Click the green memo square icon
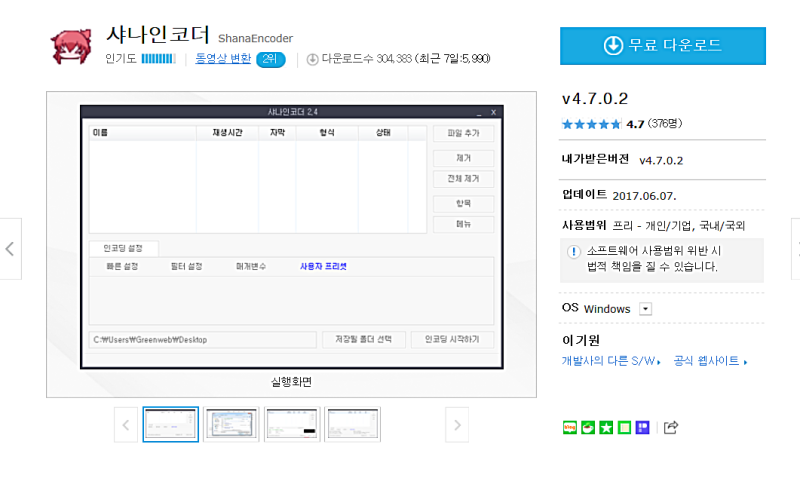This screenshot has height=484, width=800. (624, 427)
